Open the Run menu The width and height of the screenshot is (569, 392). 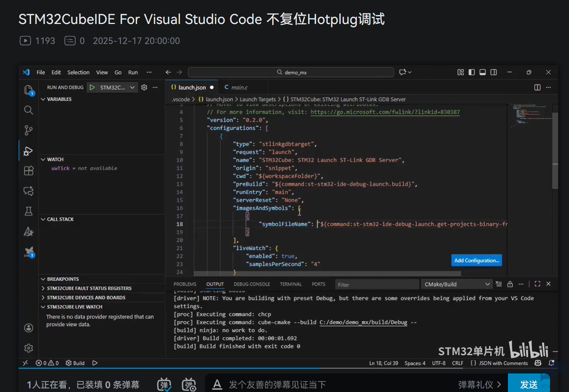(133, 72)
